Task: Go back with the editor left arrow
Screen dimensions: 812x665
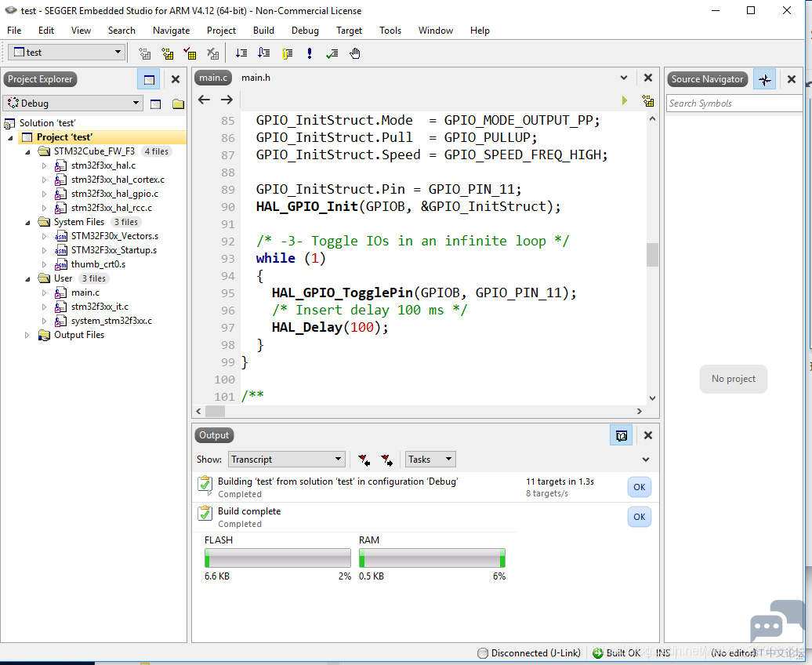Action: point(204,100)
